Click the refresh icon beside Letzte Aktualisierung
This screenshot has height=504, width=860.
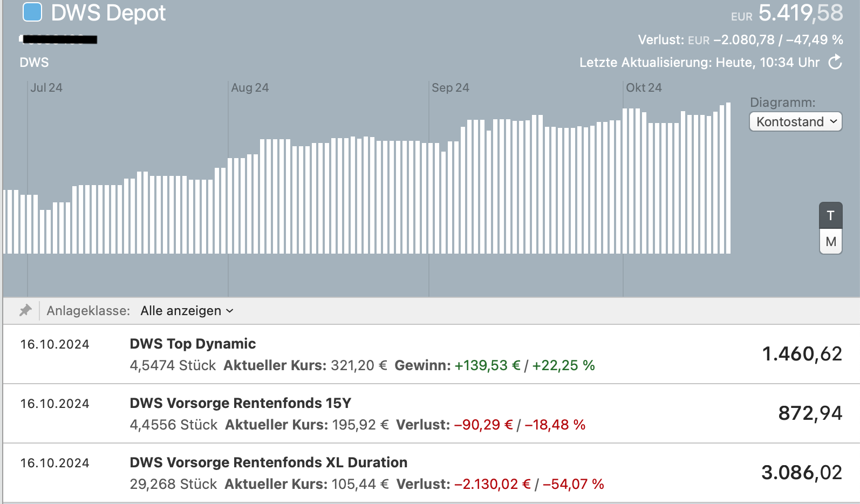835,63
